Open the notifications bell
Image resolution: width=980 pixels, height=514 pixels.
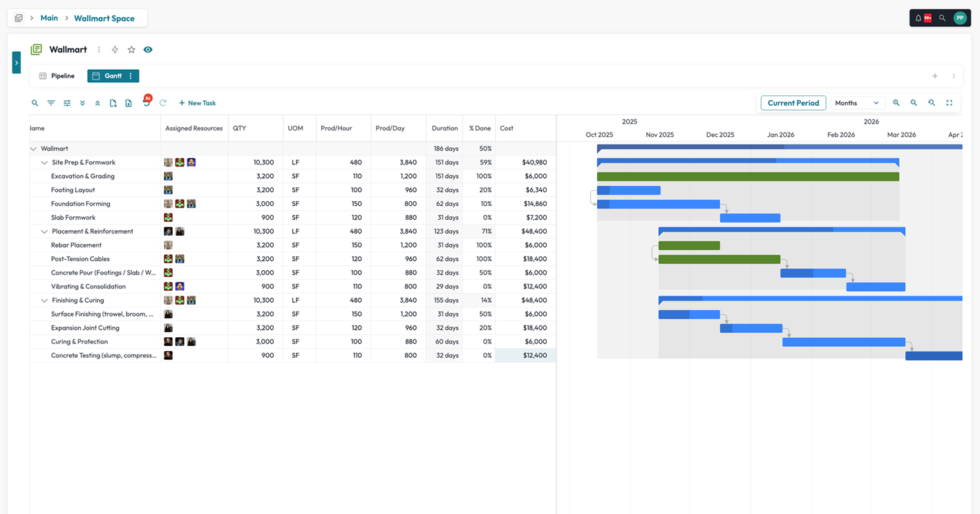click(918, 18)
